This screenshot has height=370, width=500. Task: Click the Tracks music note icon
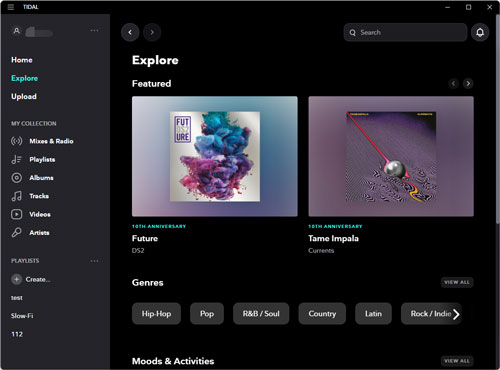(17, 196)
